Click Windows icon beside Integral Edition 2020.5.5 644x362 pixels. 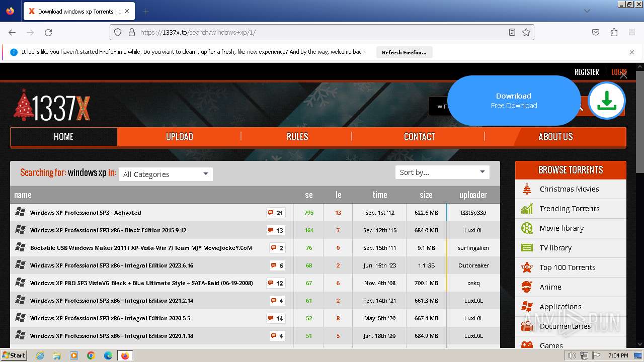[x=20, y=318]
